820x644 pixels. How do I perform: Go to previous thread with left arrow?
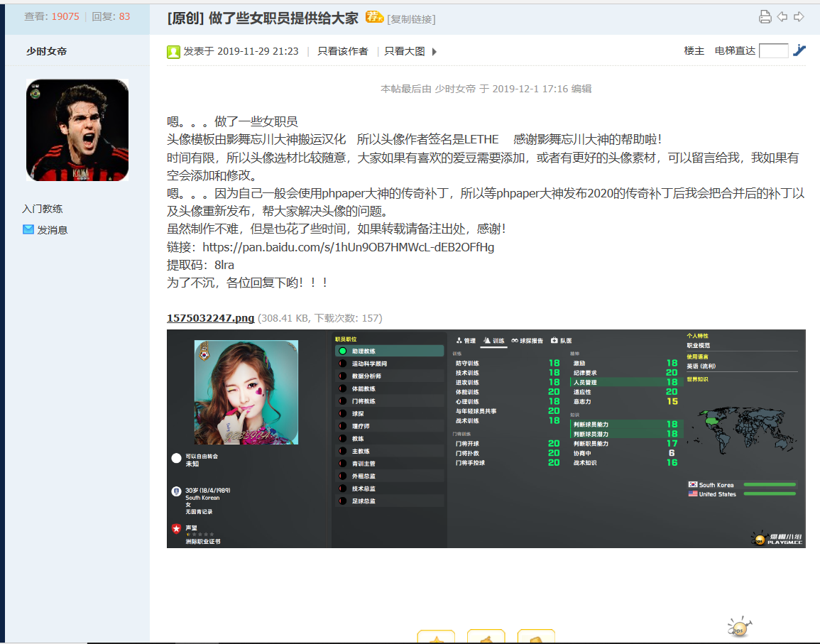(782, 17)
